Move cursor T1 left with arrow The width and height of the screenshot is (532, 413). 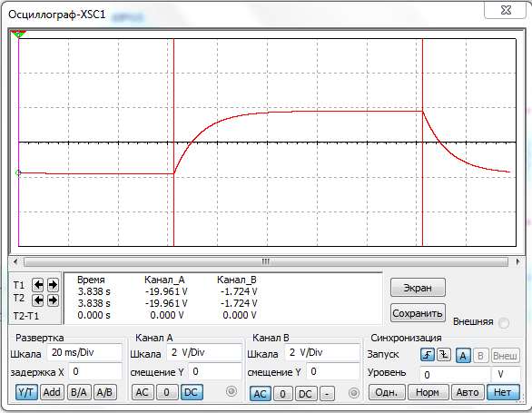click(x=37, y=285)
